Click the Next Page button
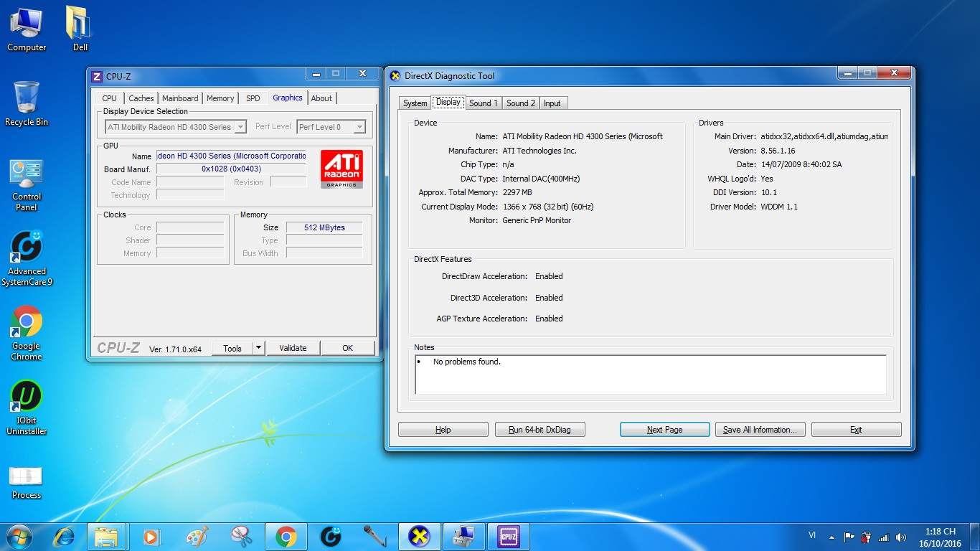980x551 pixels. (x=664, y=430)
